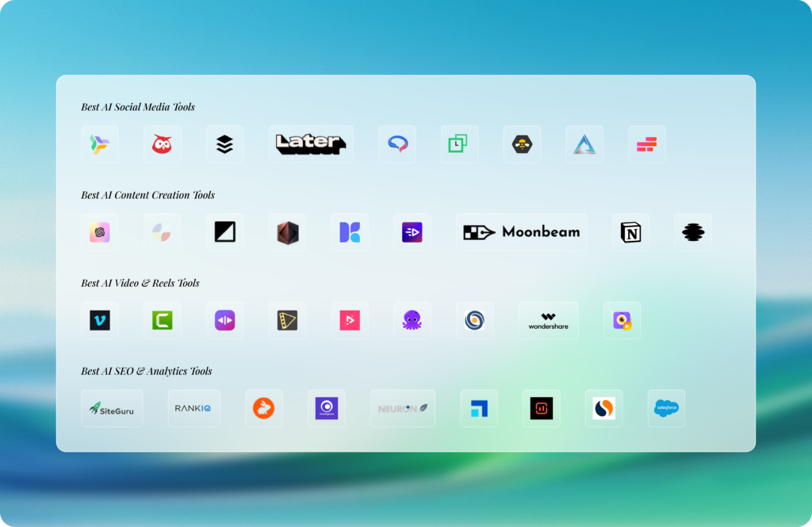Screen dimensions: 812x527
Task: Click the gradient tile with swirl knot logo
Action: [100, 232]
